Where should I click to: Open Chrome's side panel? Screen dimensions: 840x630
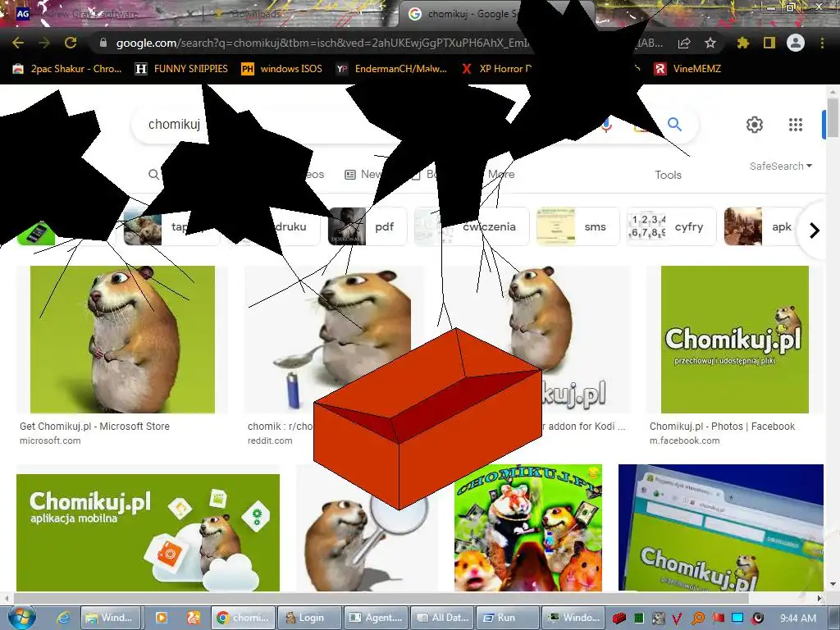point(769,43)
